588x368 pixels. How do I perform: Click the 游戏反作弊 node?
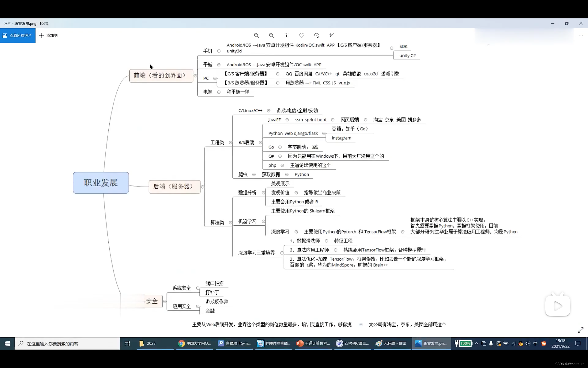(x=217, y=302)
